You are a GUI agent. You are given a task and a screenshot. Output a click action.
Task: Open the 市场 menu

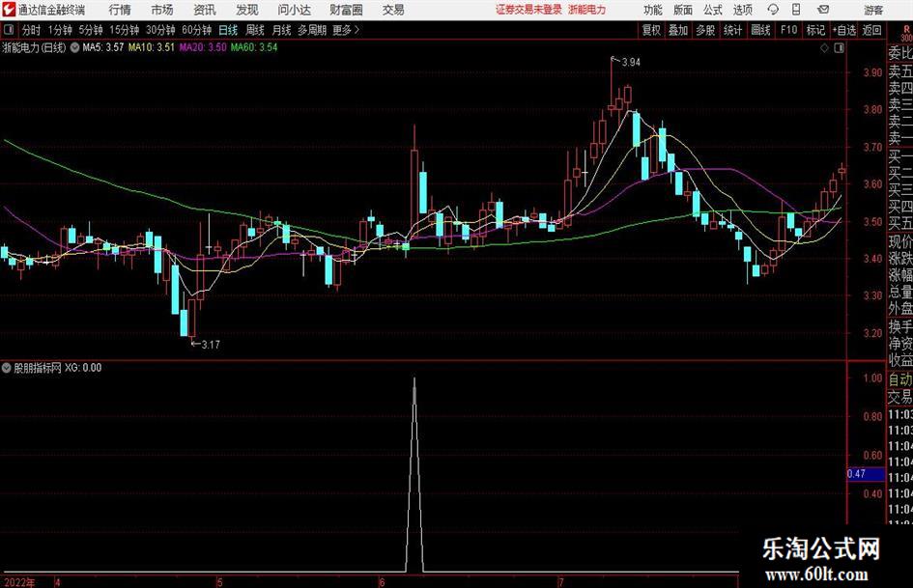pos(162,10)
